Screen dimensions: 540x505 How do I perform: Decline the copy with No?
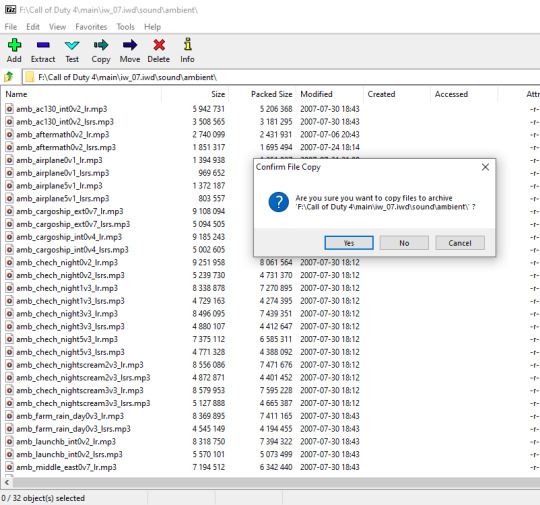click(404, 243)
